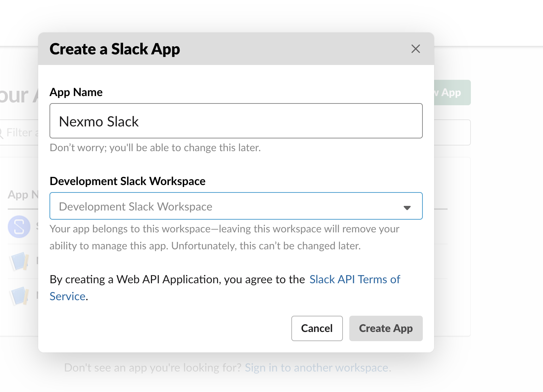Click the dropdown caret arrow in workspace selector

(407, 208)
